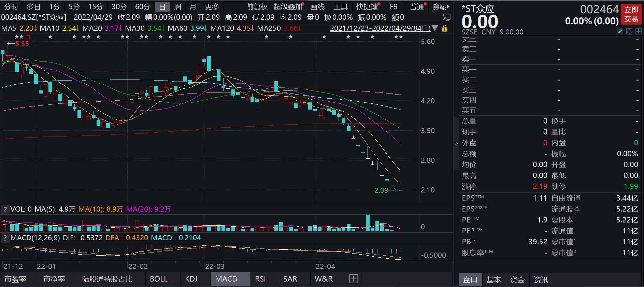The image size is (644, 287).
Task: Collapse the right quote panel arrow
Action: tap(456, 144)
